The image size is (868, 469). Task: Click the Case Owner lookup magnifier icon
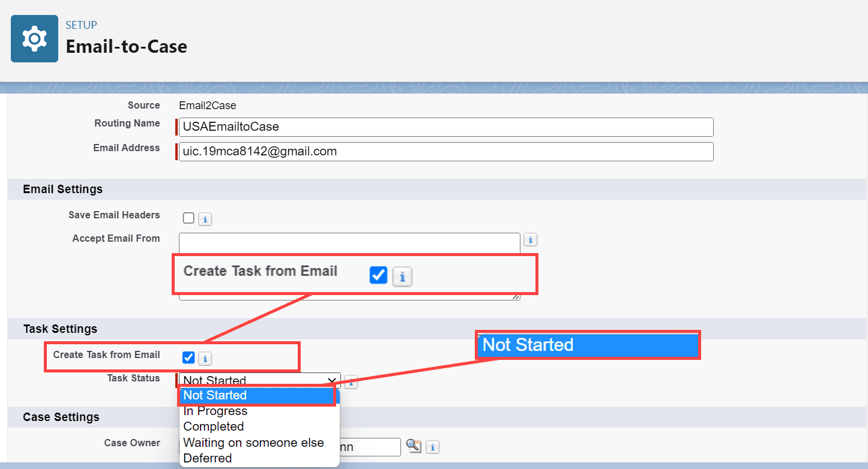coord(414,446)
